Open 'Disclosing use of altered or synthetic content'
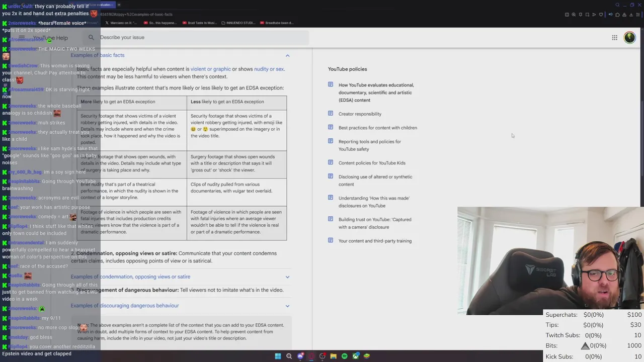 point(375,180)
